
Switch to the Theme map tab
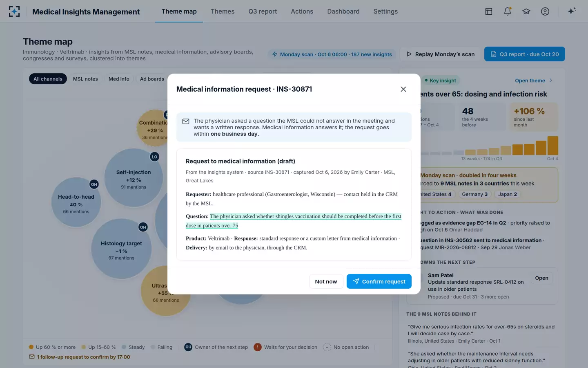point(179,11)
